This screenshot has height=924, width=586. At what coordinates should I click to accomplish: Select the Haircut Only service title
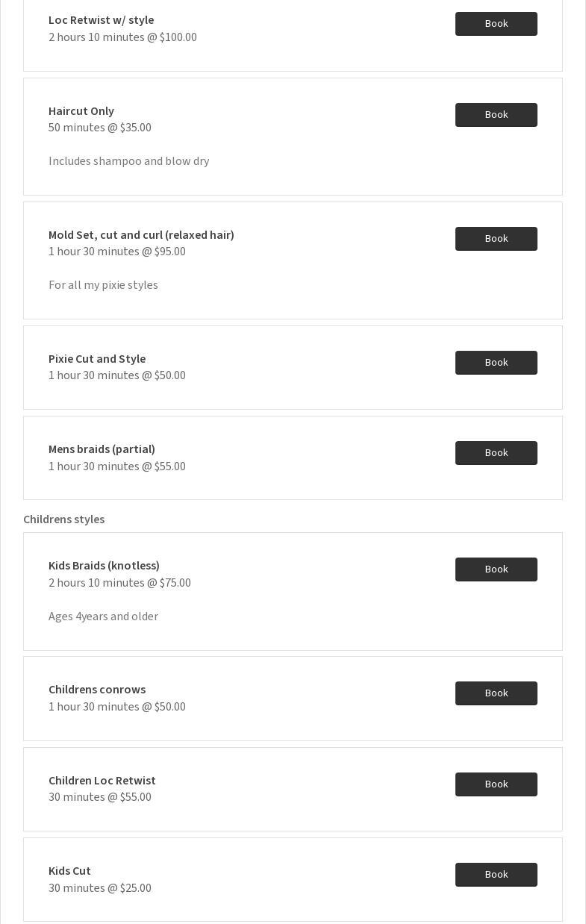point(81,111)
